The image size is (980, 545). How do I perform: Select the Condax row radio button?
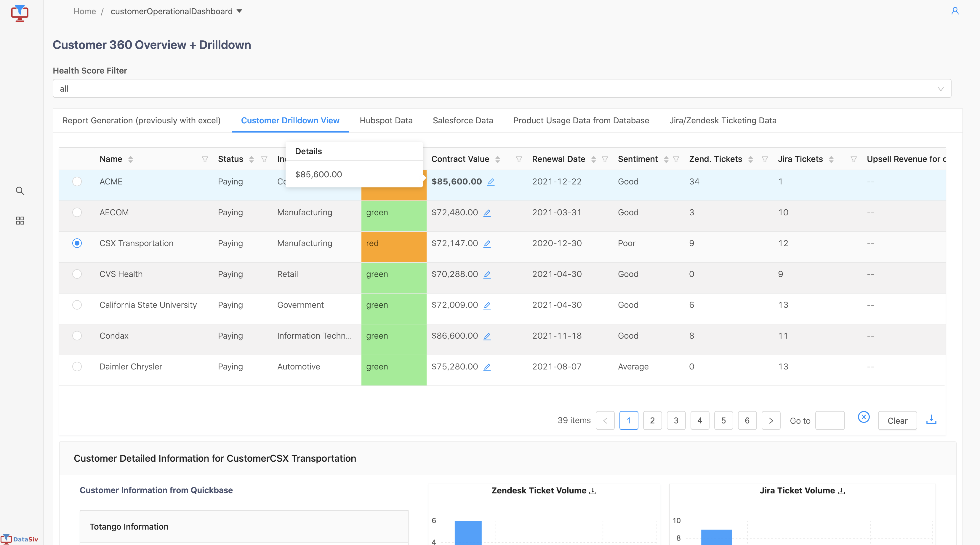pos(77,336)
